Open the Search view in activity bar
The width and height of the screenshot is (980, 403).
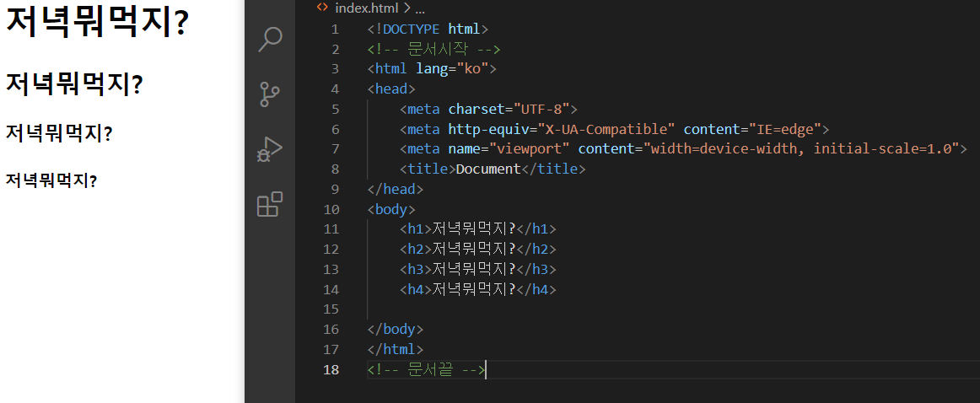270,40
